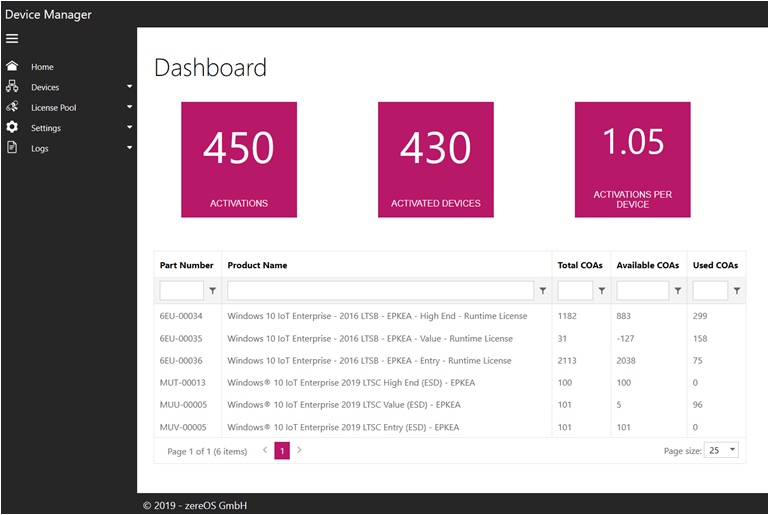
Task: Expand the Settings submenu arrow
Action: click(129, 127)
